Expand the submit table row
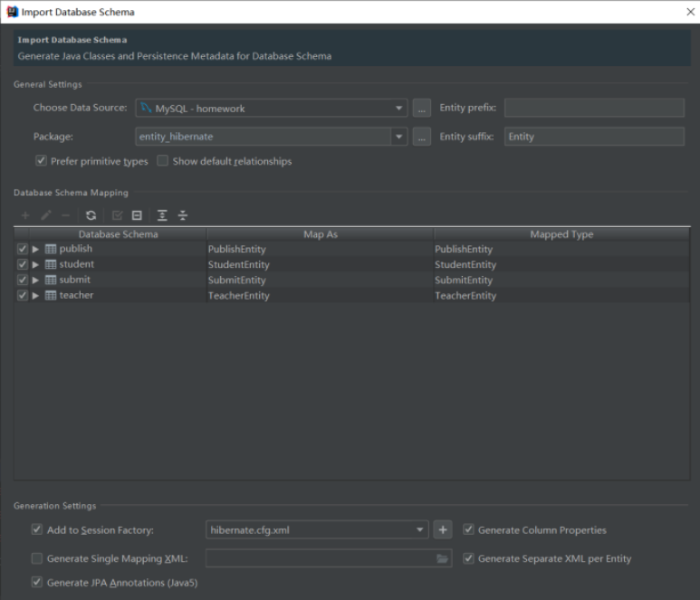The width and height of the screenshot is (700, 600). point(35,280)
